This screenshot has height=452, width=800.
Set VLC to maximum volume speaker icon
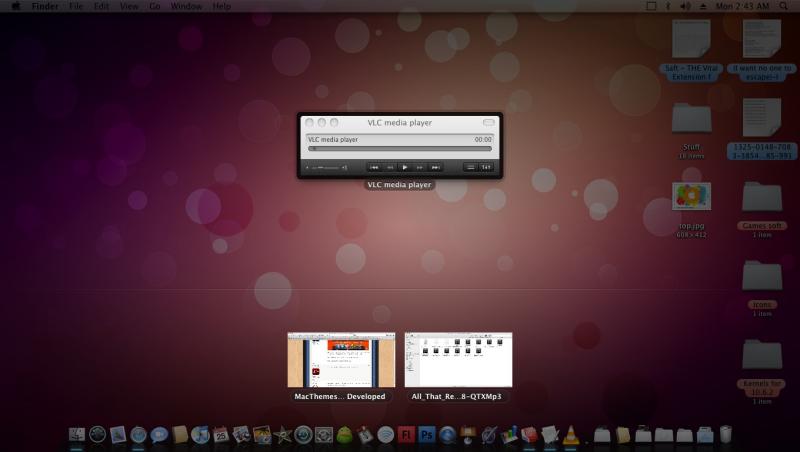click(344, 167)
